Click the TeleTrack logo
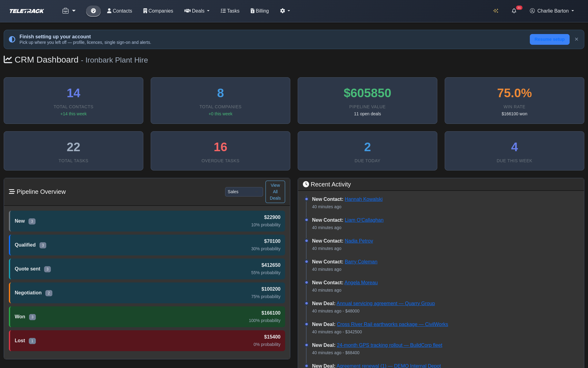Image resolution: width=588 pixels, height=368 pixels. tap(27, 11)
